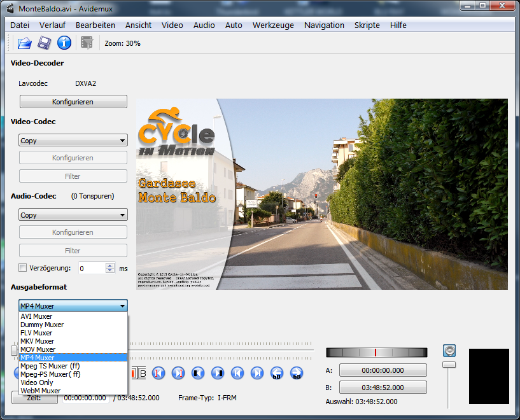Open the Ansicht menu
This screenshot has height=420, width=520.
click(x=138, y=25)
